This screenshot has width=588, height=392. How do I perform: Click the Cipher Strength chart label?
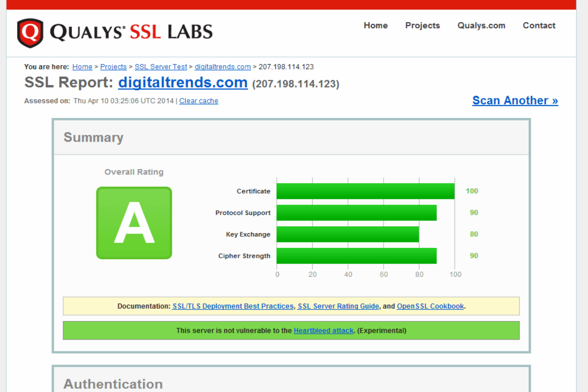(245, 256)
